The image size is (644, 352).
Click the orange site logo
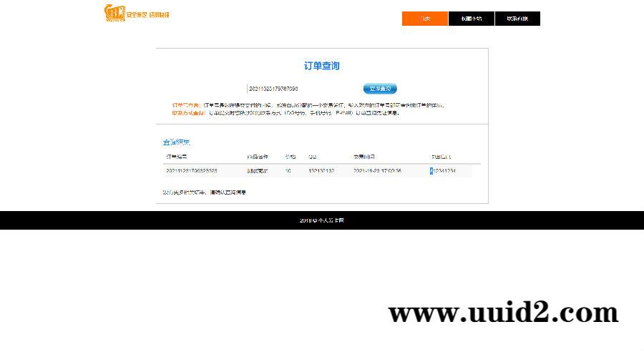click(137, 14)
